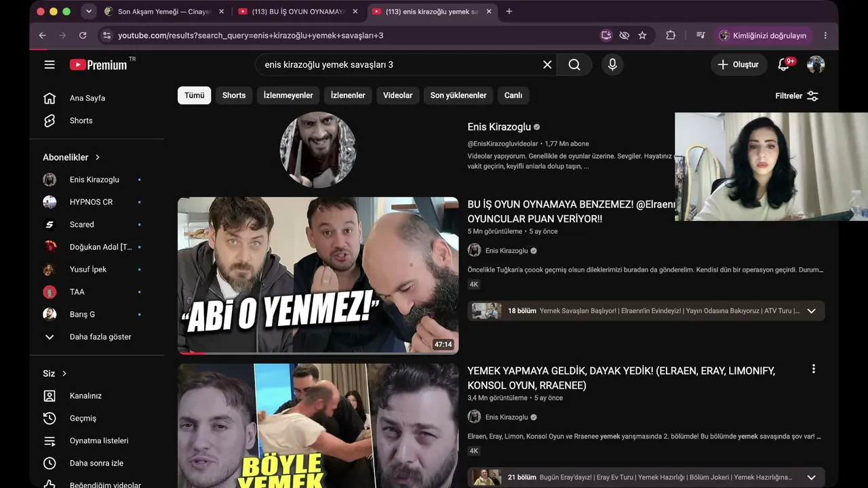Click the Kimliğinizi doğrulayın profile button
This screenshot has height=488, width=868.
pos(763,35)
